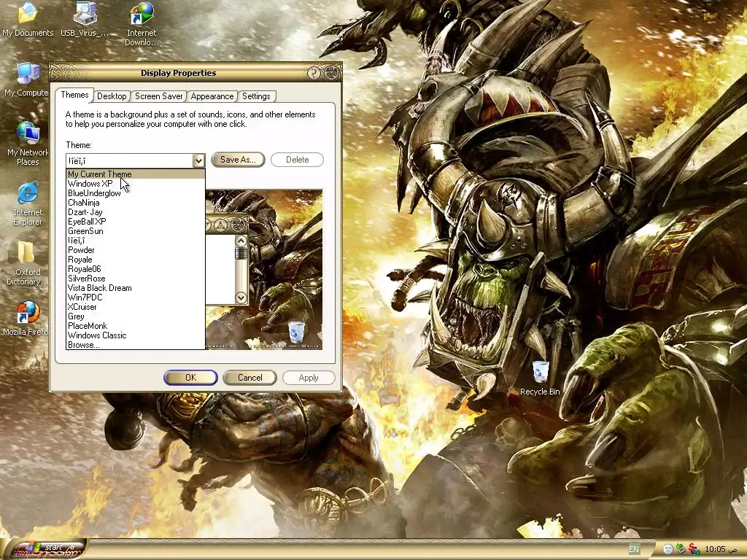Choose the Windows XP theme
Image resolution: width=747 pixels, height=560 pixels.
point(135,184)
